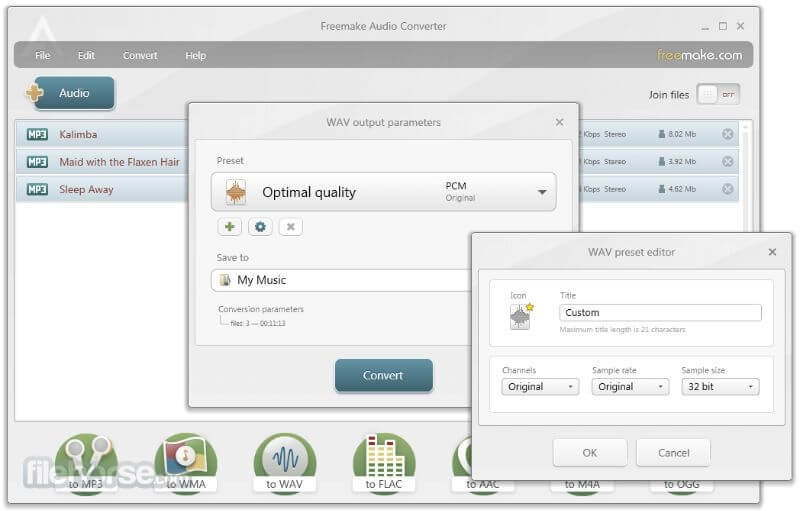This screenshot has width=800, height=511.
Task: Click the to MP3 conversion icon
Action: (86, 463)
